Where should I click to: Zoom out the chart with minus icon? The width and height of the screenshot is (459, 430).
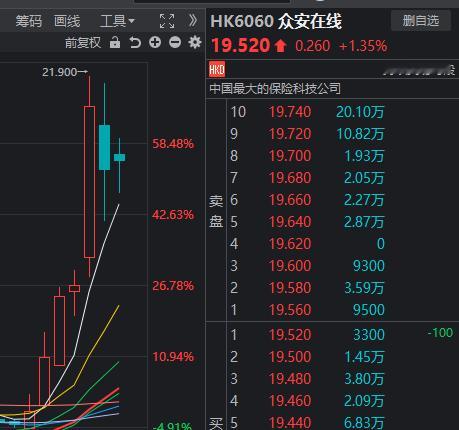point(175,42)
